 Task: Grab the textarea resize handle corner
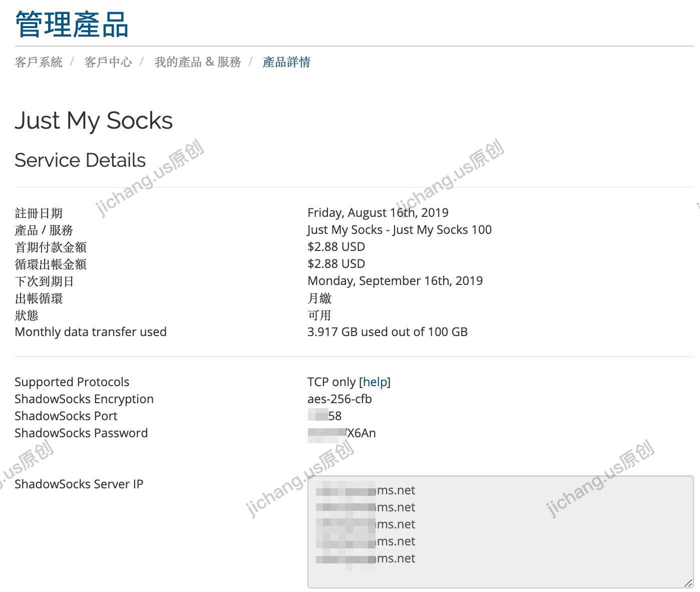tap(688, 583)
